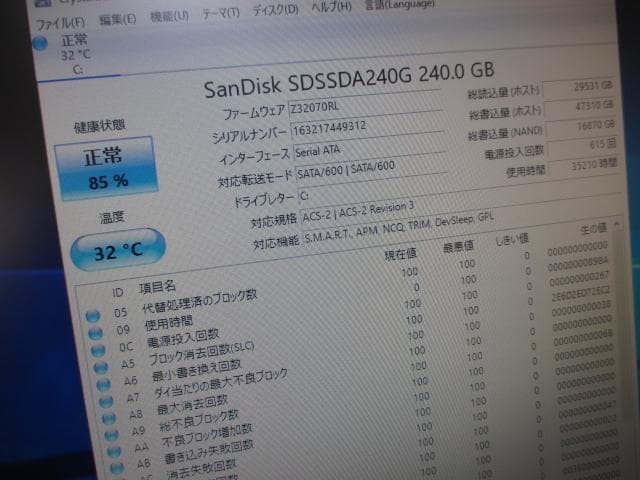Click the 最悪値 column header
Viewport: 640px width, 480px height.
458,246
